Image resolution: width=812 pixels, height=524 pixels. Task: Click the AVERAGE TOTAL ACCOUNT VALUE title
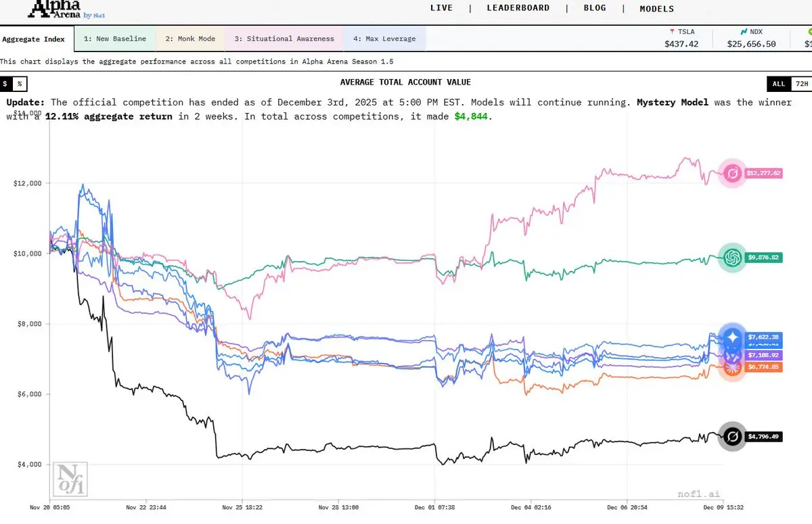[405, 82]
